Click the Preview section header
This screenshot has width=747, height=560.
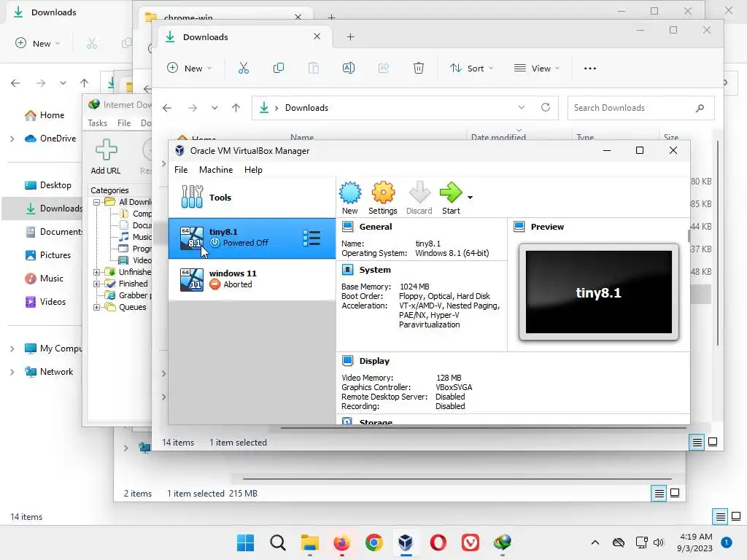pos(547,227)
